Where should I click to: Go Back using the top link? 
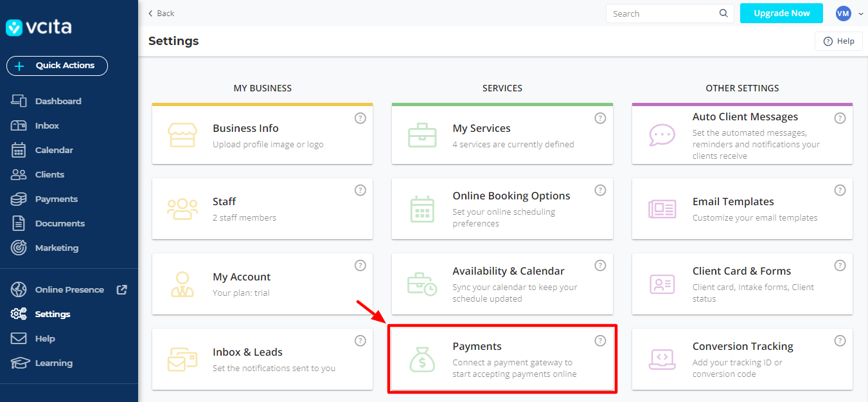161,14
